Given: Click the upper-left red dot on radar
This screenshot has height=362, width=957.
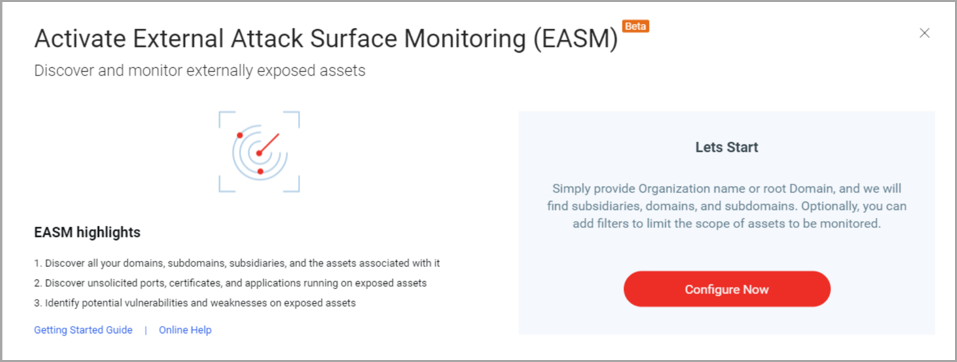Looking at the screenshot, I should coord(240,135).
